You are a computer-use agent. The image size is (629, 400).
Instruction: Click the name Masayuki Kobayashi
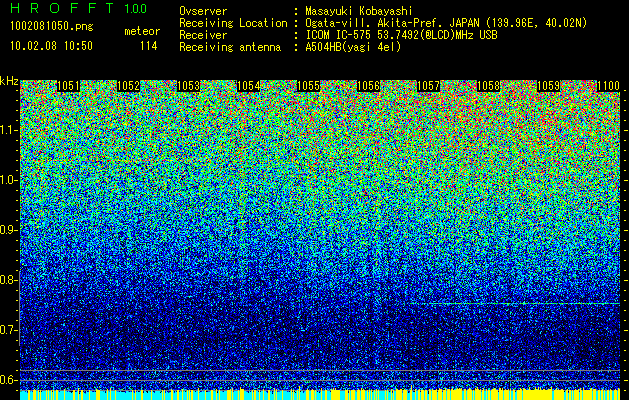coord(359,11)
